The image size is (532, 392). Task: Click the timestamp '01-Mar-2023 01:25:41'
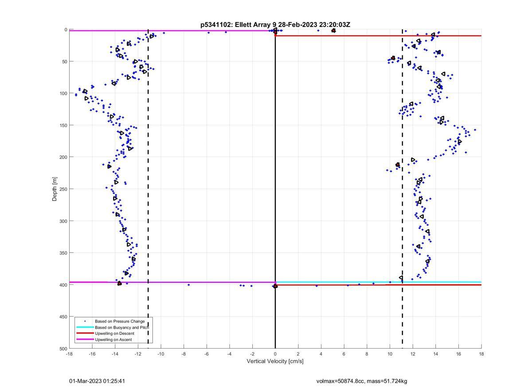pyautogui.click(x=97, y=381)
